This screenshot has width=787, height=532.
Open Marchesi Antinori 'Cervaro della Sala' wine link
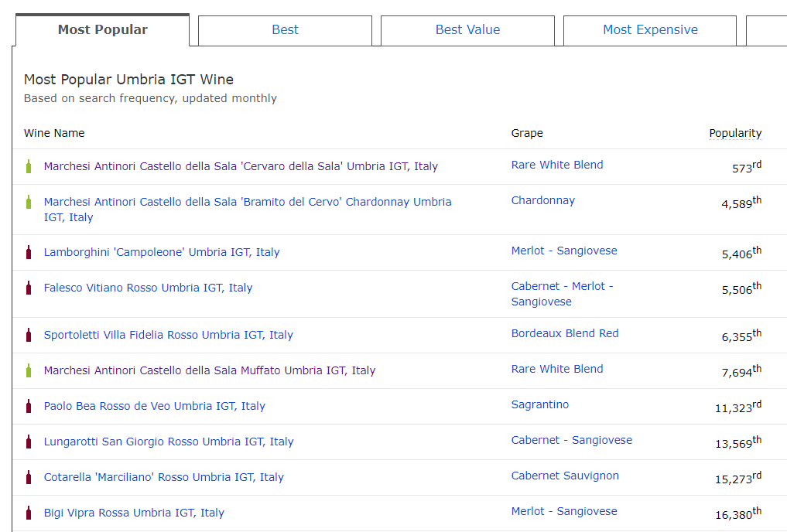pyautogui.click(x=241, y=166)
